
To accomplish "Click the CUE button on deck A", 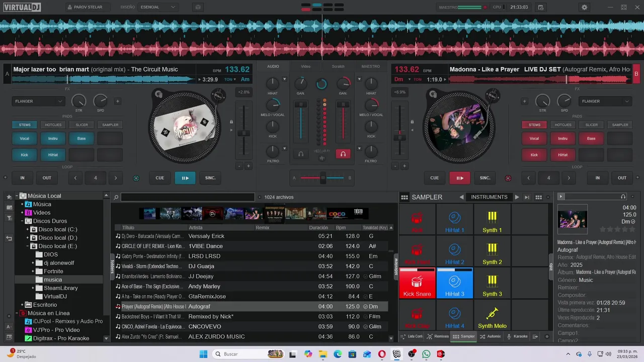I will click(160, 178).
